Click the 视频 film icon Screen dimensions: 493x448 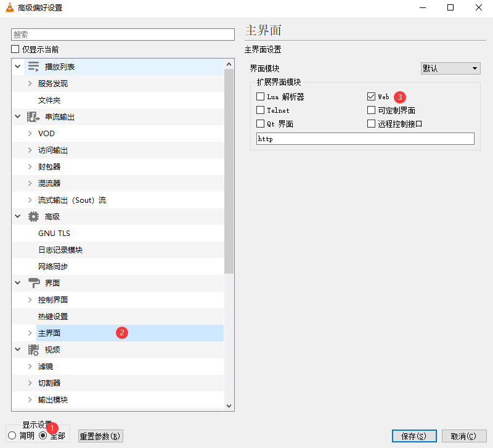click(x=33, y=349)
